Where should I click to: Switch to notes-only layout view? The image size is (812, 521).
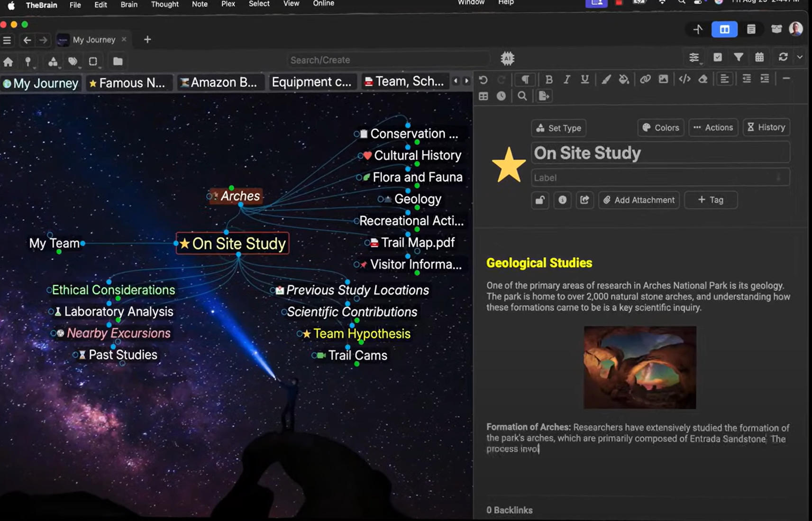(751, 29)
